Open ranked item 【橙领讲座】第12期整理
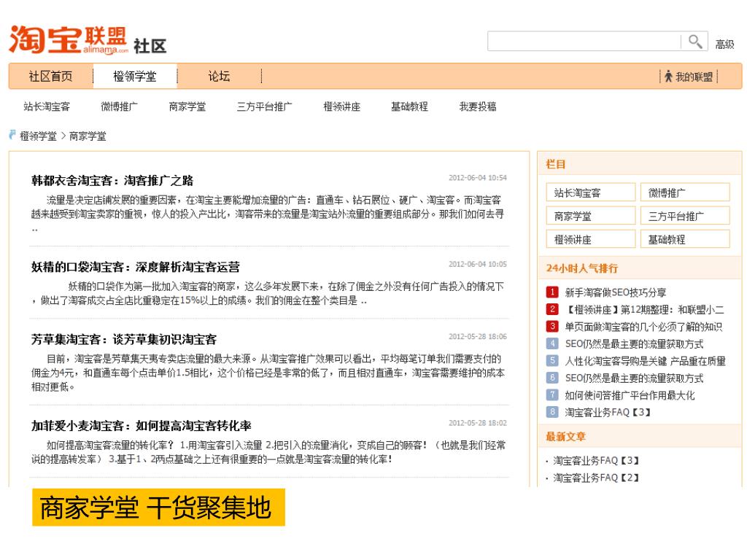Image resolution: width=747 pixels, height=560 pixels. 645,309
